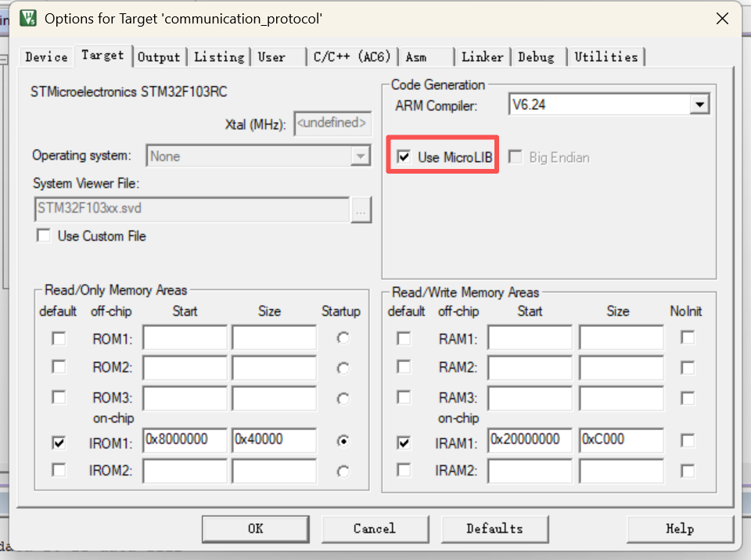Close the Options for Target dialog

coord(722,19)
